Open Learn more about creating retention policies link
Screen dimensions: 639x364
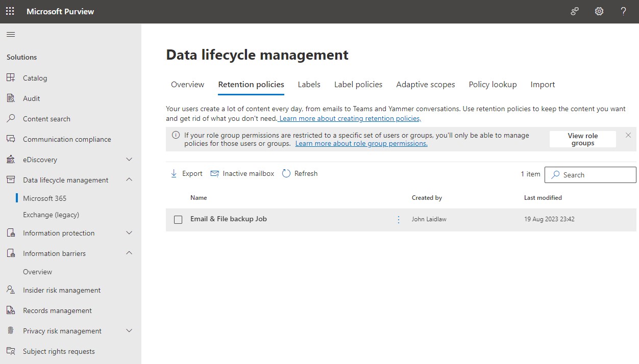pos(350,118)
